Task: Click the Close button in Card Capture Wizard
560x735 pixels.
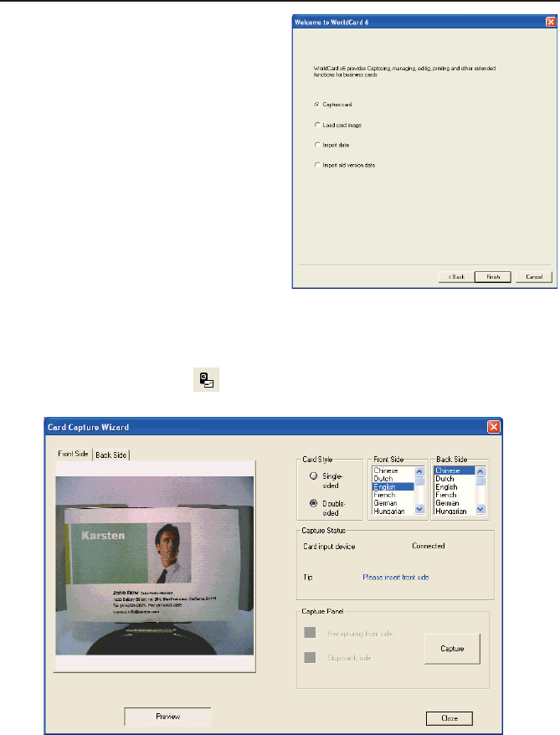Action: pos(449,718)
